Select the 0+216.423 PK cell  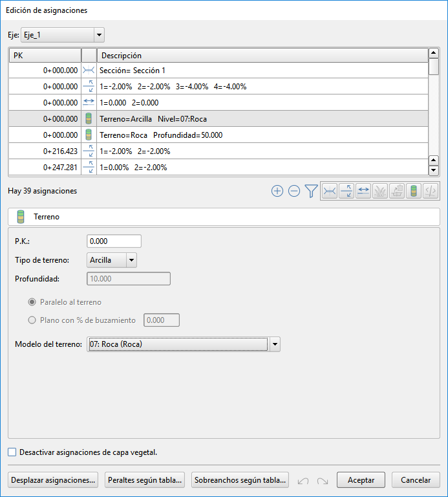tap(45, 151)
